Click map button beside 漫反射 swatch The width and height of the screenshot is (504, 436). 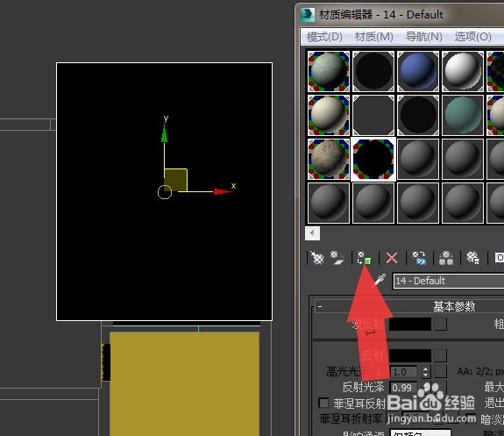(440, 325)
